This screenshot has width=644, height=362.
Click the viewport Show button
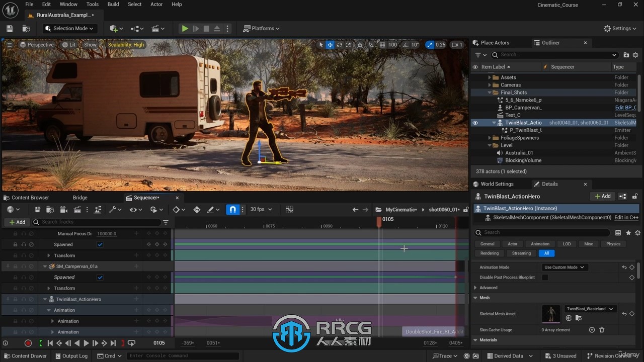(90, 45)
